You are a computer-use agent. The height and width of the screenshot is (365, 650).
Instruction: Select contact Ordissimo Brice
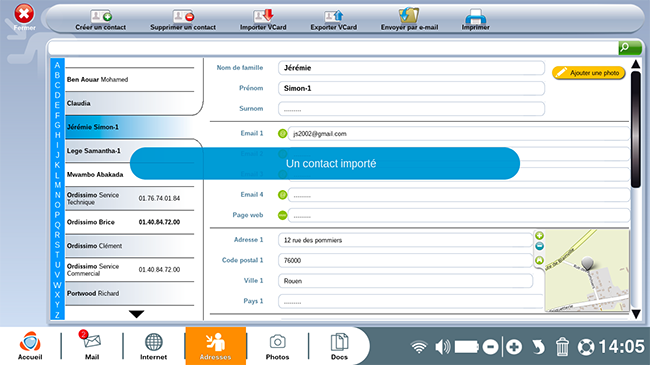(130, 222)
